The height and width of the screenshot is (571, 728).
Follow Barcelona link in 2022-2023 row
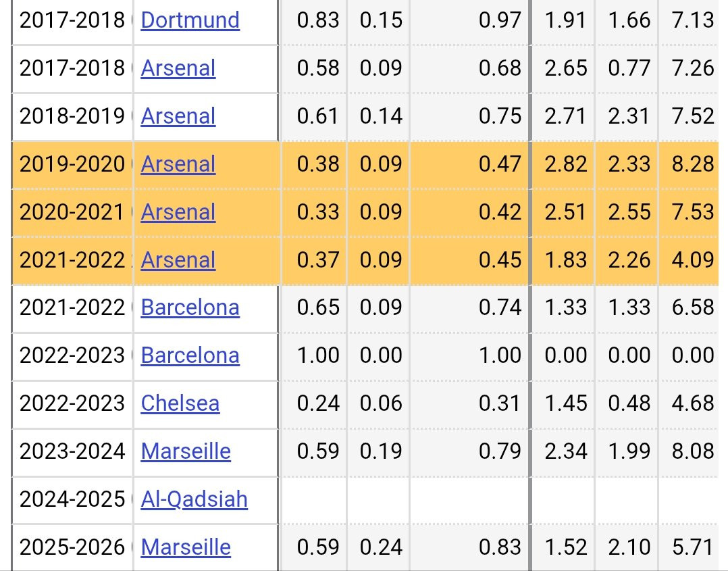tap(190, 356)
